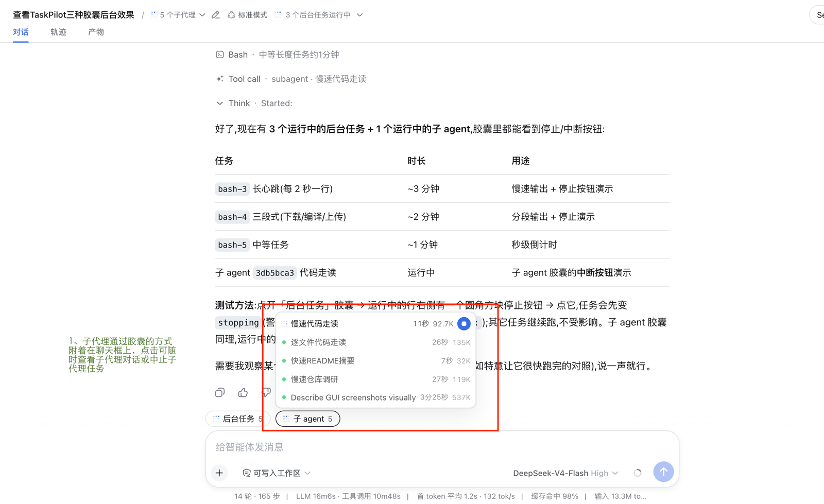Screen dimensions: 824x504
Task: Click the Bash terminal icon
Action: click(x=220, y=55)
